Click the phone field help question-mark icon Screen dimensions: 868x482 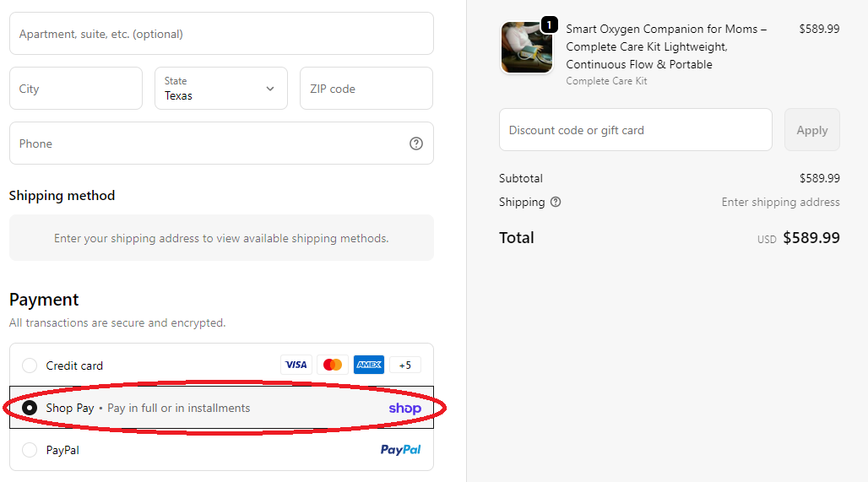coord(415,144)
